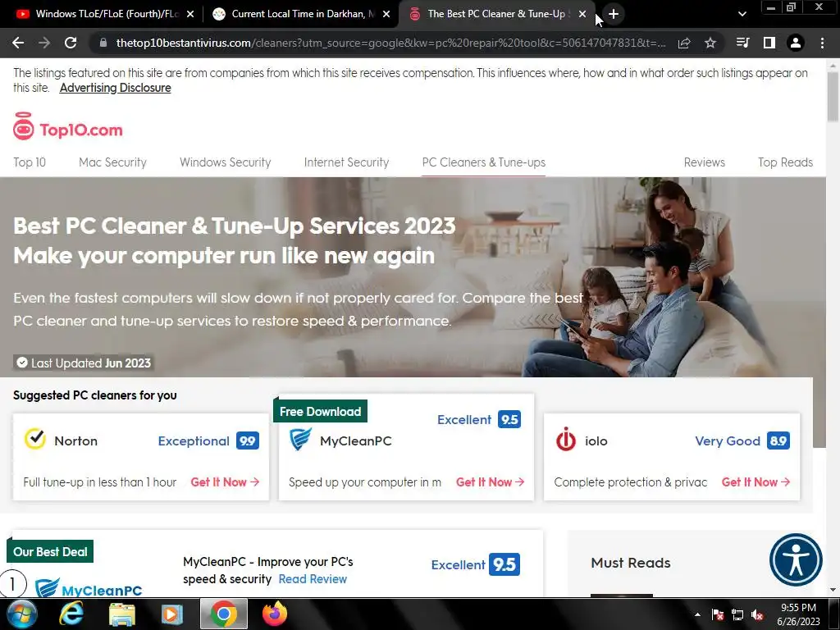The height and width of the screenshot is (630, 840).
Task: Click the address bar URL field
Action: pyautogui.click(x=391, y=43)
